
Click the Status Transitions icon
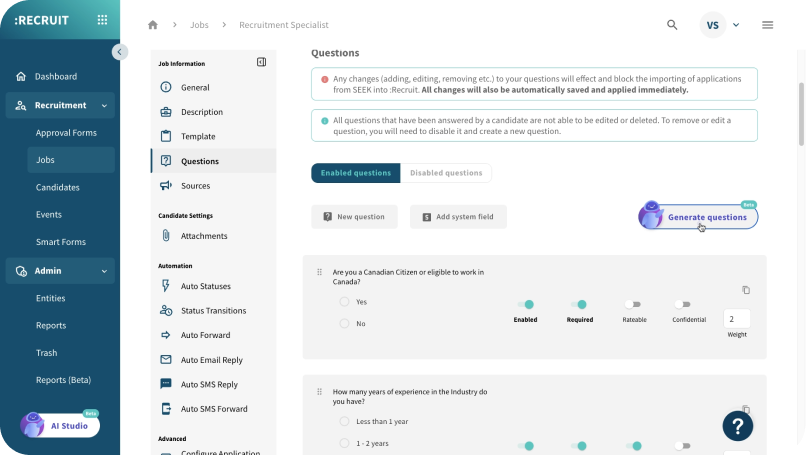pos(166,310)
